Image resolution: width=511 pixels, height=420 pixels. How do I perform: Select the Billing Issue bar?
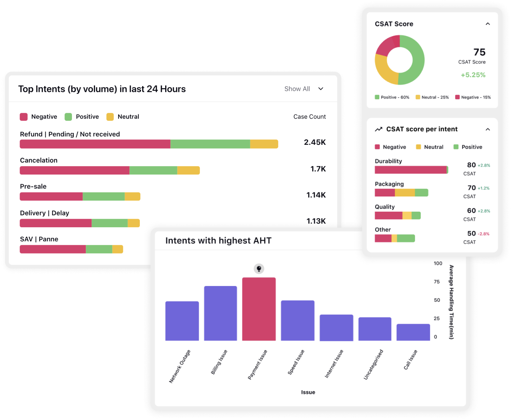[x=221, y=313]
